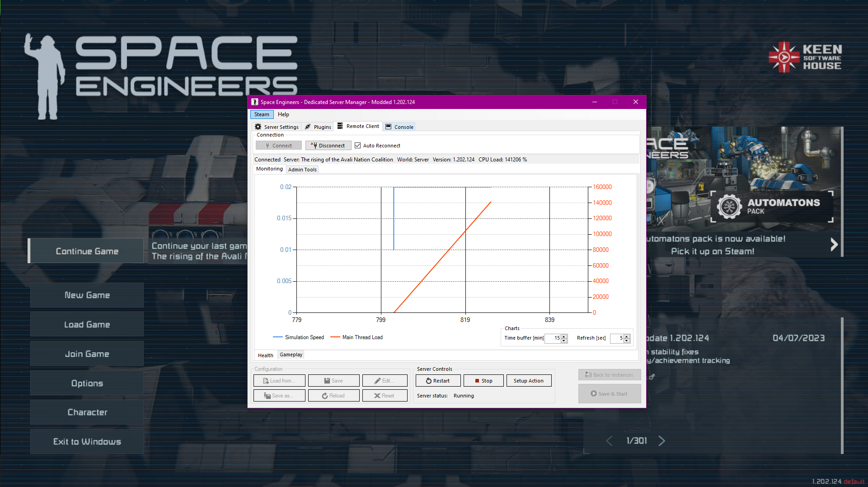Open the Plugins tab
The width and height of the screenshot is (868, 487).
tap(318, 127)
